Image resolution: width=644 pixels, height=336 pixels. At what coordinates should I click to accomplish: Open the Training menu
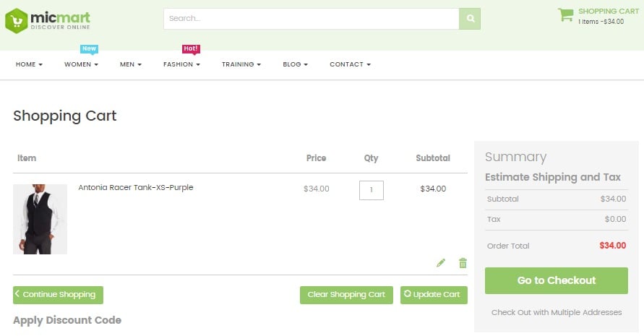tap(241, 64)
